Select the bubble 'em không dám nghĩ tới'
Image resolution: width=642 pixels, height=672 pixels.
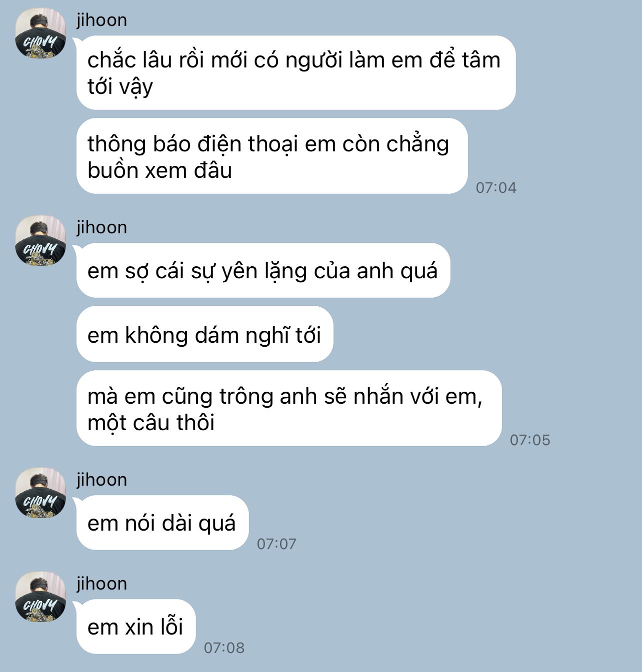pyautogui.click(x=205, y=334)
